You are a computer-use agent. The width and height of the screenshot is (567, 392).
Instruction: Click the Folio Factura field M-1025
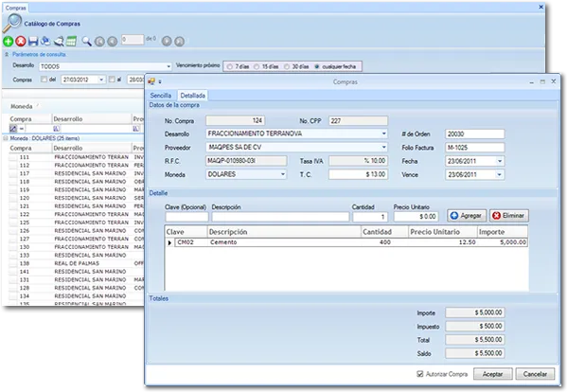pos(475,148)
